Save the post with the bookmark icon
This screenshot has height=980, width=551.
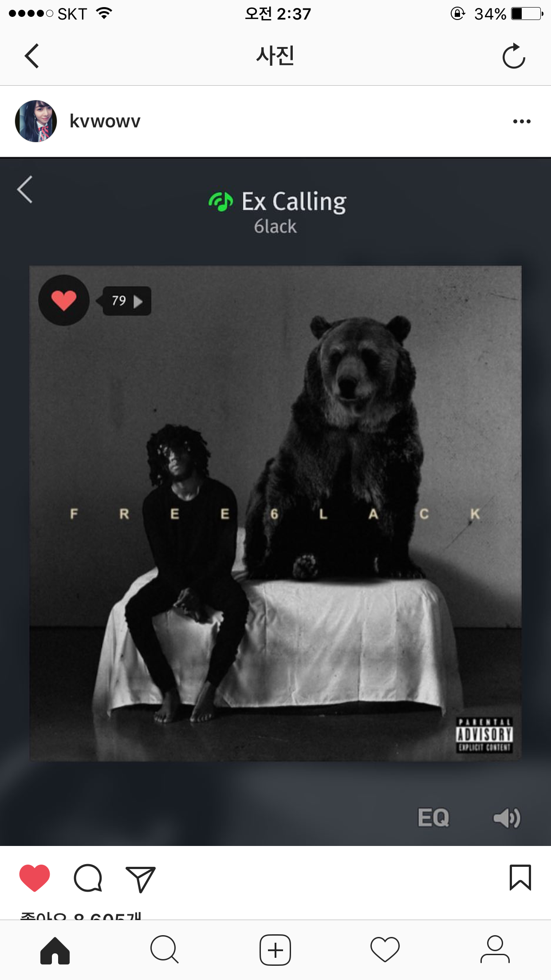520,877
